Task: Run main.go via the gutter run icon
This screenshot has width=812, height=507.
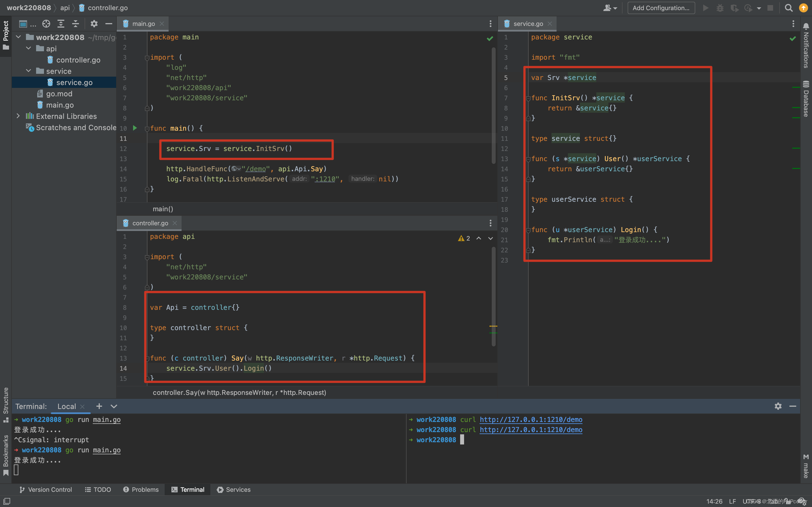Action: click(x=134, y=128)
